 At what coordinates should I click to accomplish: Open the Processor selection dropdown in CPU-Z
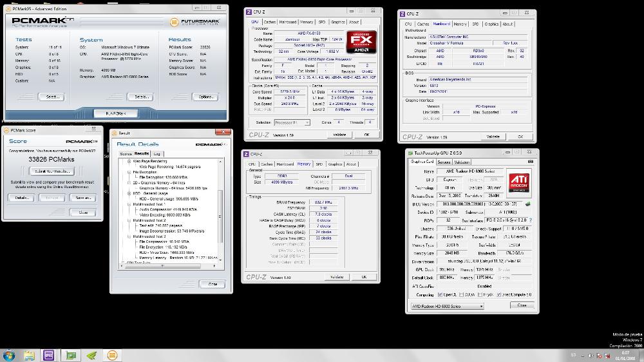[292, 122]
